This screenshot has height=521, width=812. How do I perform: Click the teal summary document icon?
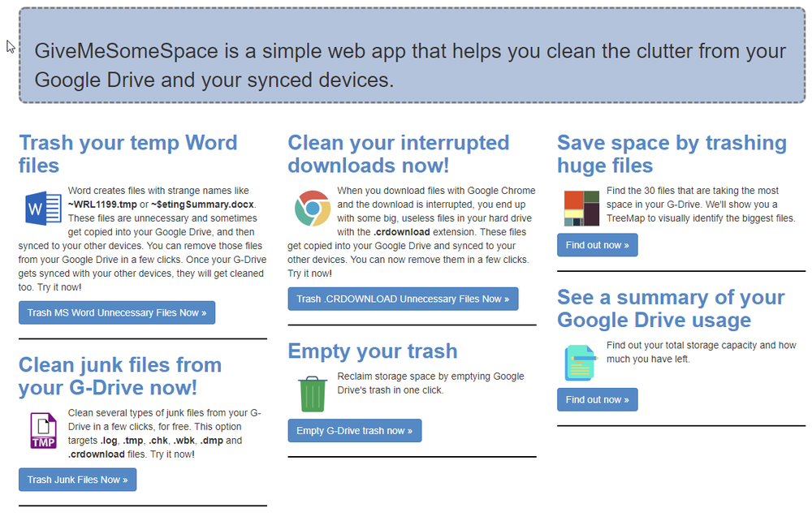point(581,363)
